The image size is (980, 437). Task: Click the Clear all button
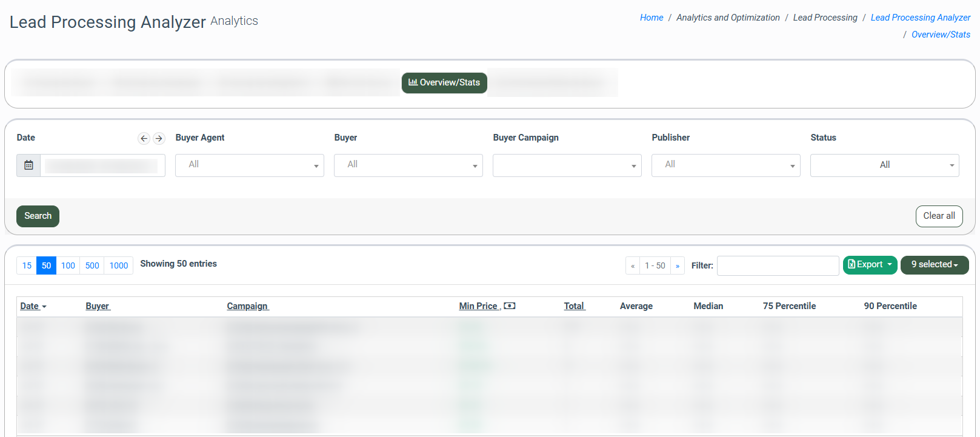click(939, 216)
